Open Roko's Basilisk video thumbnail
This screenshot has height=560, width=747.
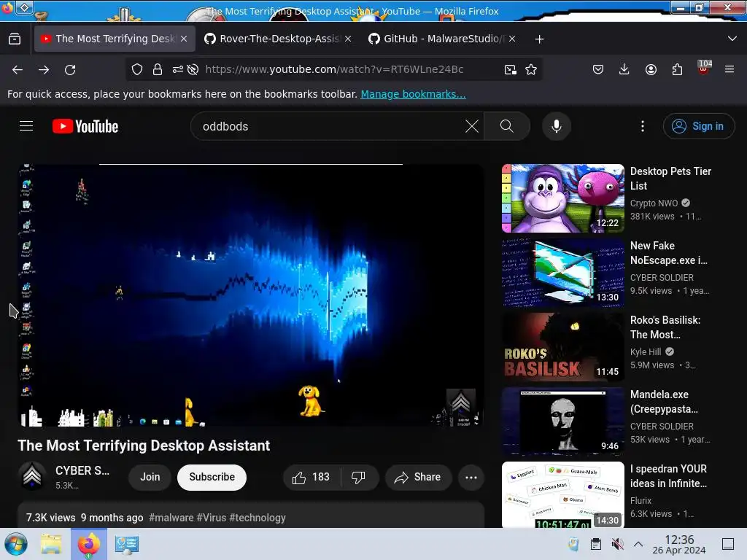tap(562, 346)
